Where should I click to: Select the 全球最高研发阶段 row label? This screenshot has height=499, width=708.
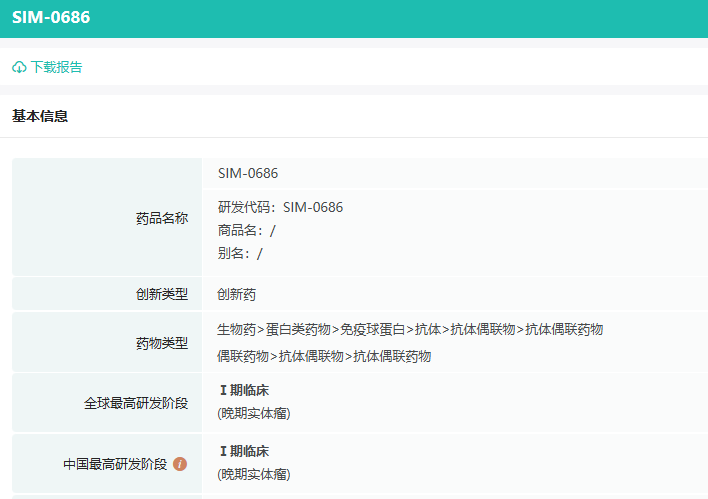136,403
